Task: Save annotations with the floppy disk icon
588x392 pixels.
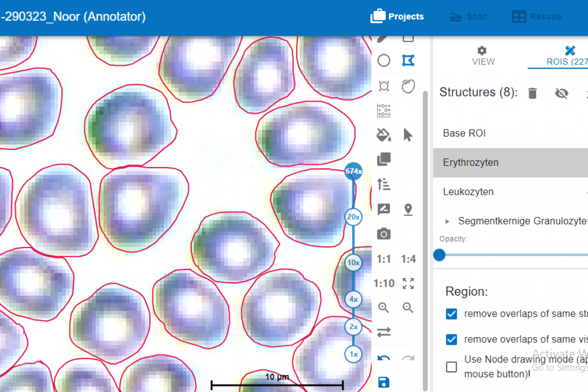Action: [x=384, y=382]
